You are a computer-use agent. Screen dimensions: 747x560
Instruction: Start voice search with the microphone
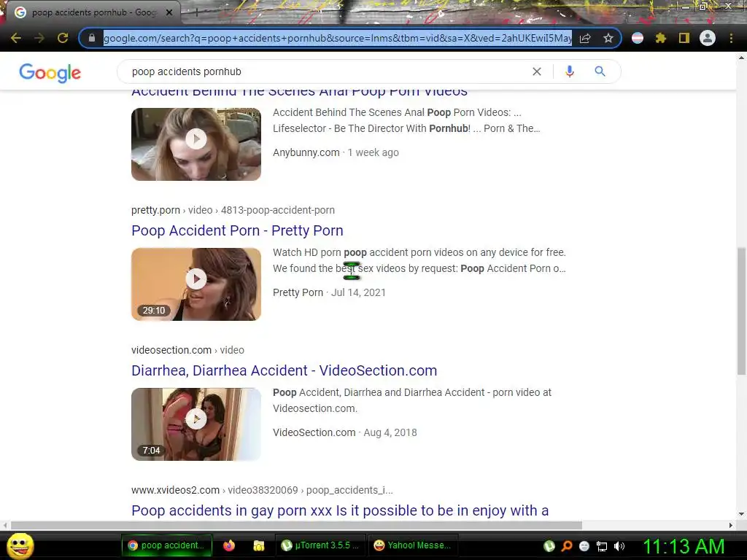[x=569, y=71]
